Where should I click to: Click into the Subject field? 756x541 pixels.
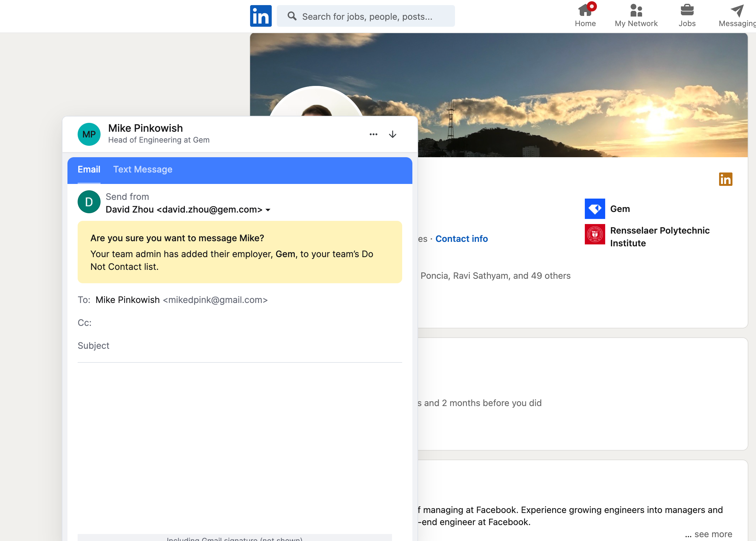point(240,346)
